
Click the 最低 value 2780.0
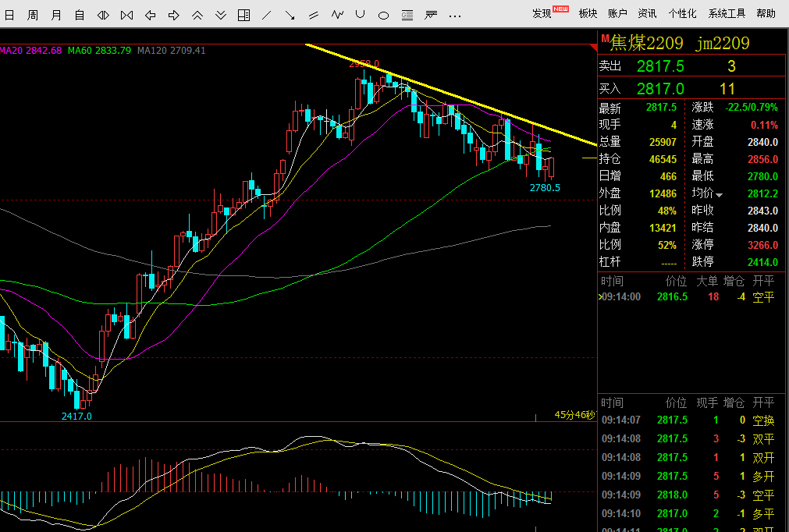click(x=762, y=176)
